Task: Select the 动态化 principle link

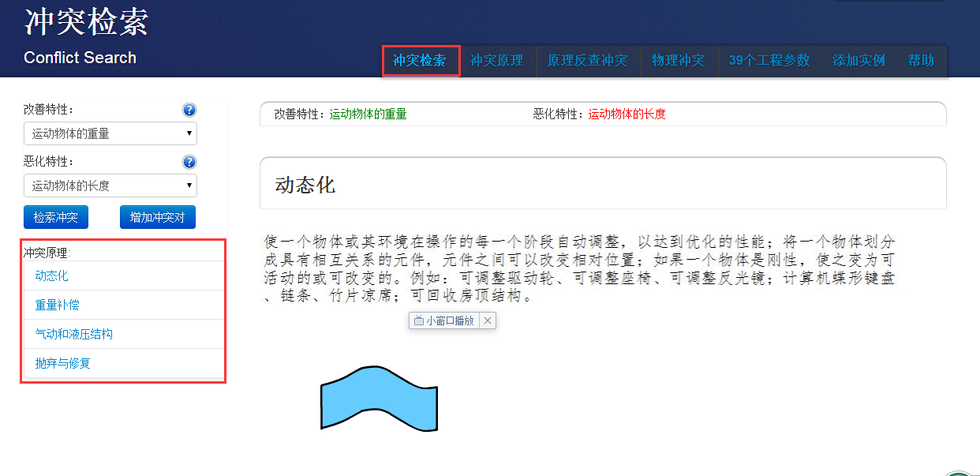Action: coord(52,275)
